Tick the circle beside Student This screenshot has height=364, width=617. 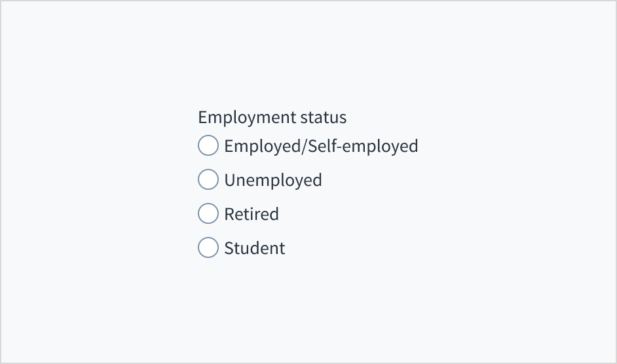click(208, 247)
